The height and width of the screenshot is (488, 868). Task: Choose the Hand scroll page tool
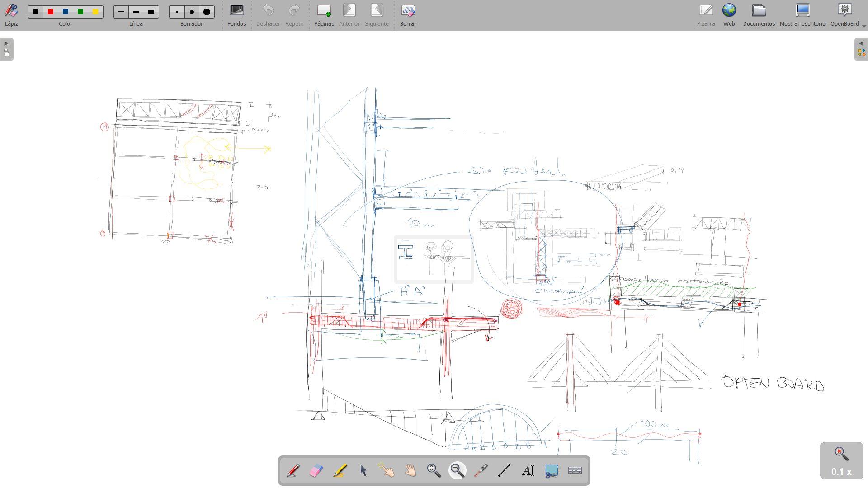tap(410, 471)
